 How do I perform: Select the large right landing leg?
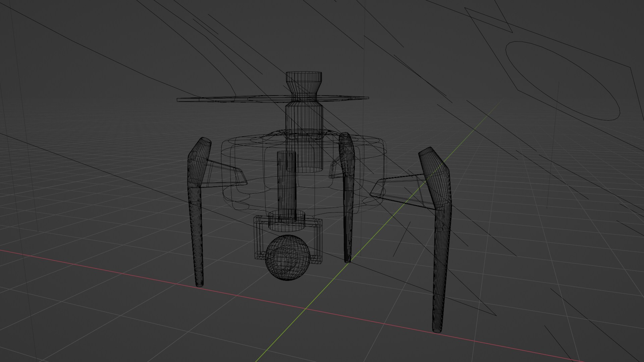435,240
